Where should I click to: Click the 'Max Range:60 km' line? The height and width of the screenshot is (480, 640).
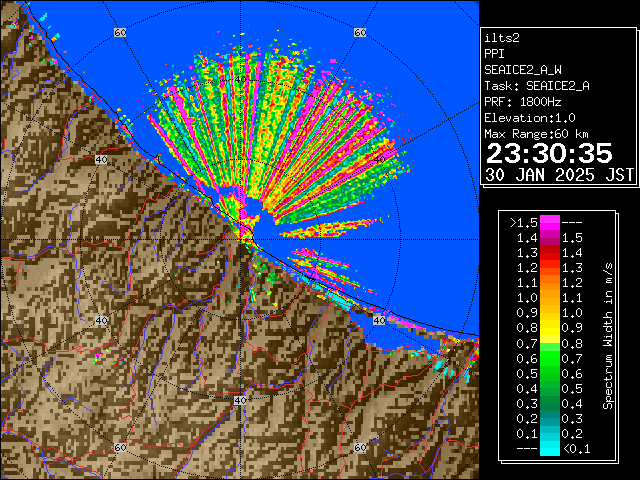click(536, 134)
